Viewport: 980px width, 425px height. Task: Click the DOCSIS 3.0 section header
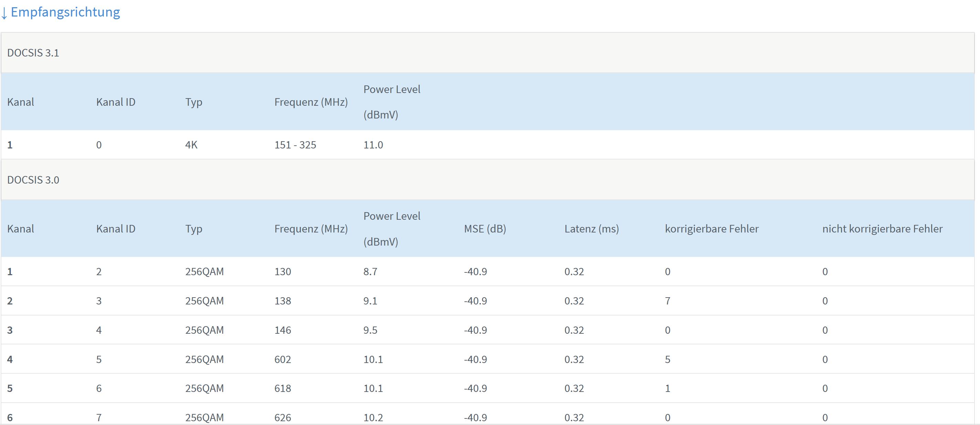[33, 180]
